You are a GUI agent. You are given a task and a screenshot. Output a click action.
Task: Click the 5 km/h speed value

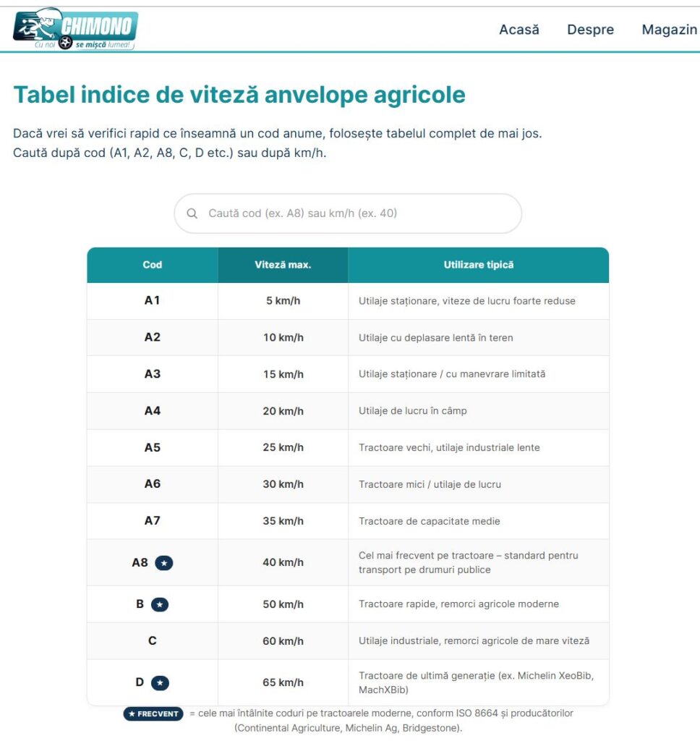tap(283, 301)
